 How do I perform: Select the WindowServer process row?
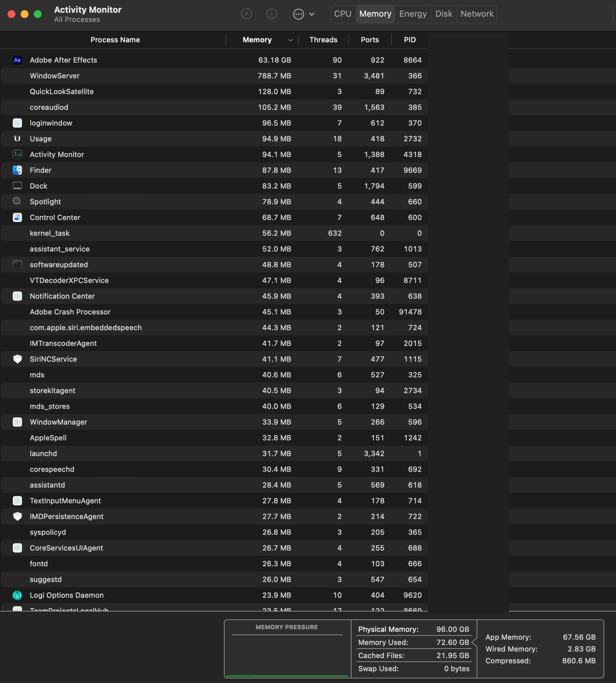coord(214,76)
